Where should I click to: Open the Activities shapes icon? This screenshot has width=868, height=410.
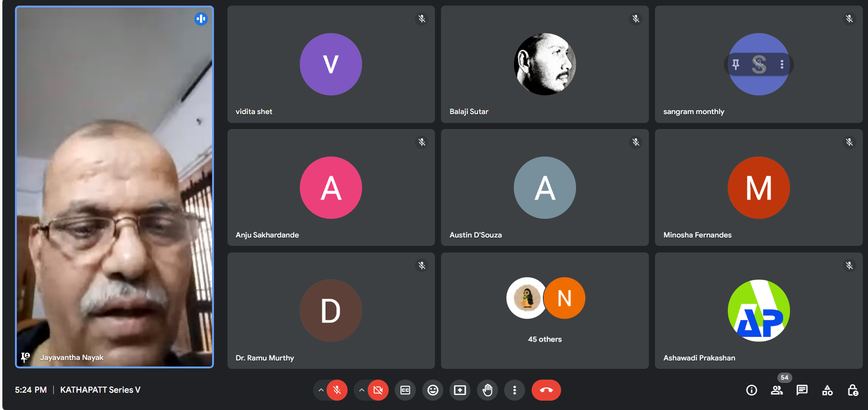click(x=827, y=390)
